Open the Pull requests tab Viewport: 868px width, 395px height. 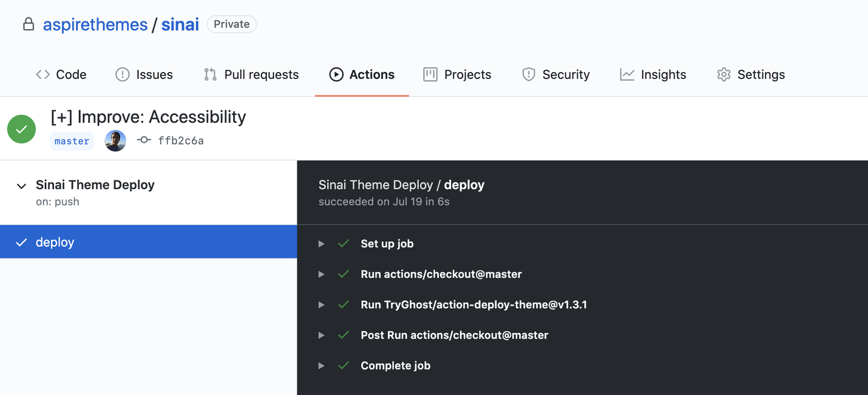(251, 75)
